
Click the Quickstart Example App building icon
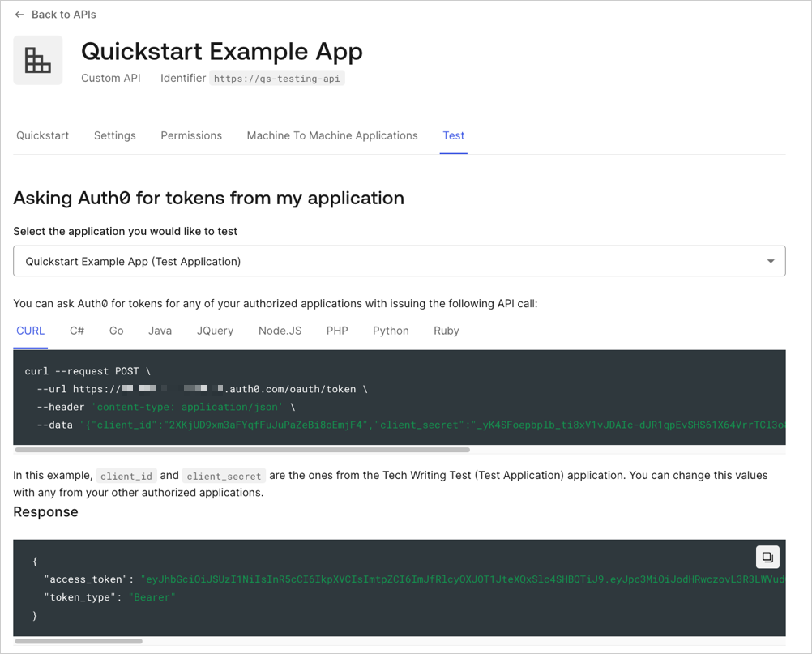38,60
